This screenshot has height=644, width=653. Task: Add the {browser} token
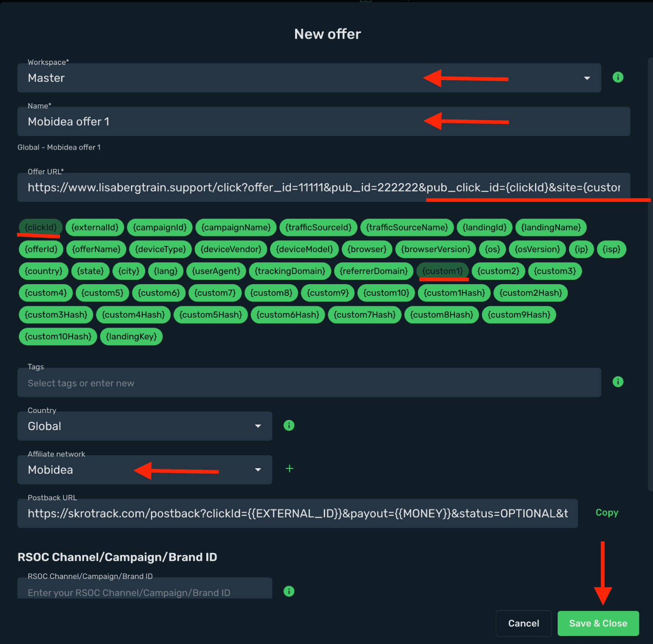point(367,249)
